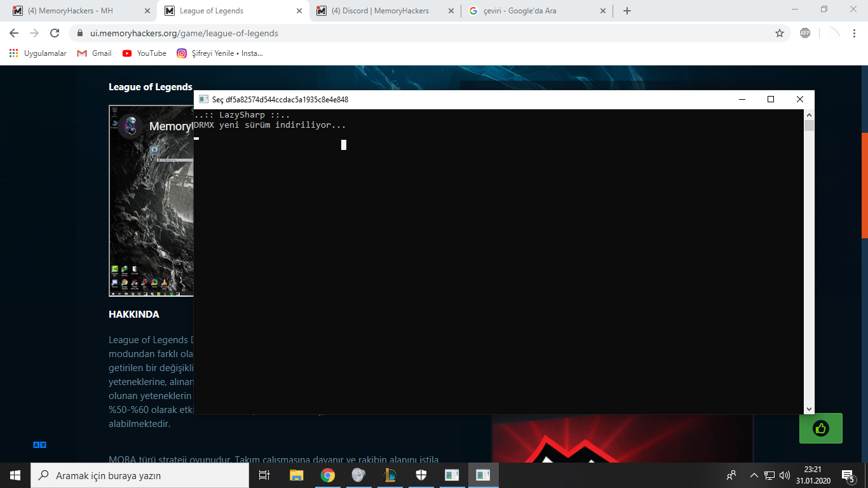
Task: Open the Chrome profile avatar
Action: pyautogui.click(x=834, y=33)
